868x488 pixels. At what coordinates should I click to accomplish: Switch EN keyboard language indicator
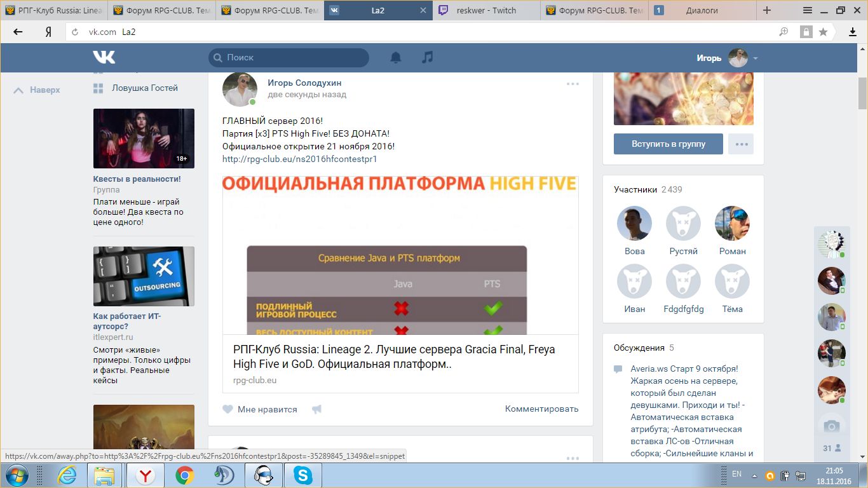click(x=737, y=474)
